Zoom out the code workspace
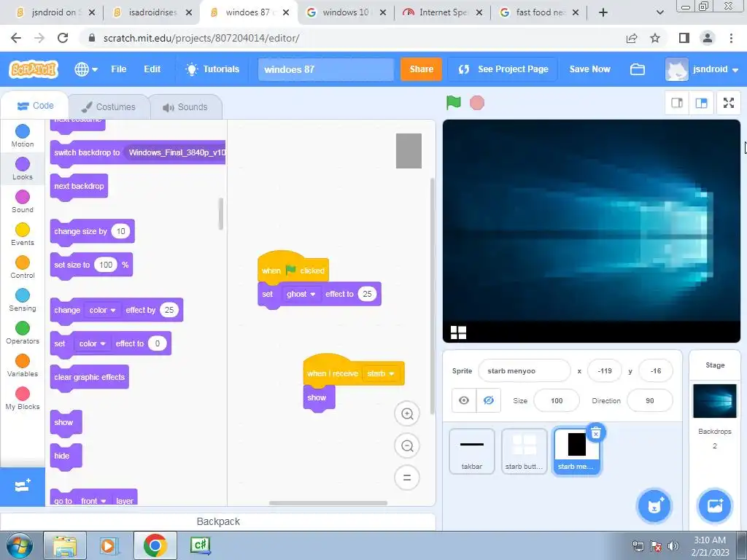The height and width of the screenshot is (560, 747). pyautogui.click(x=407, y=446)
